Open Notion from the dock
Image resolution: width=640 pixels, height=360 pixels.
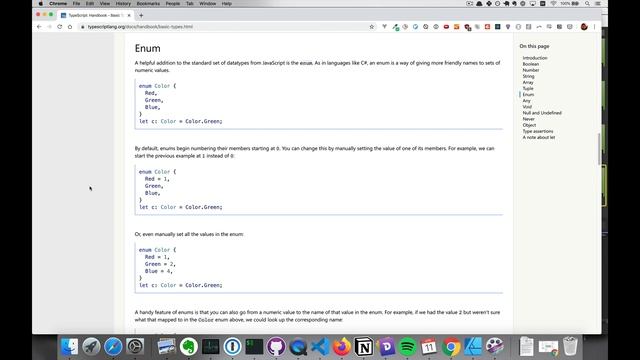coord(364,347)
